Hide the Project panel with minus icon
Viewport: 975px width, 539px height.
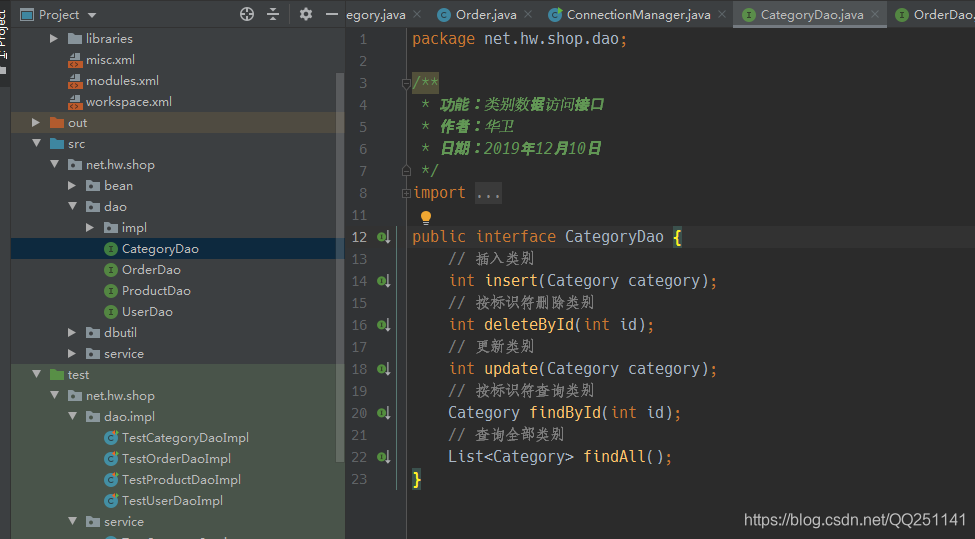tap(332, 14)
